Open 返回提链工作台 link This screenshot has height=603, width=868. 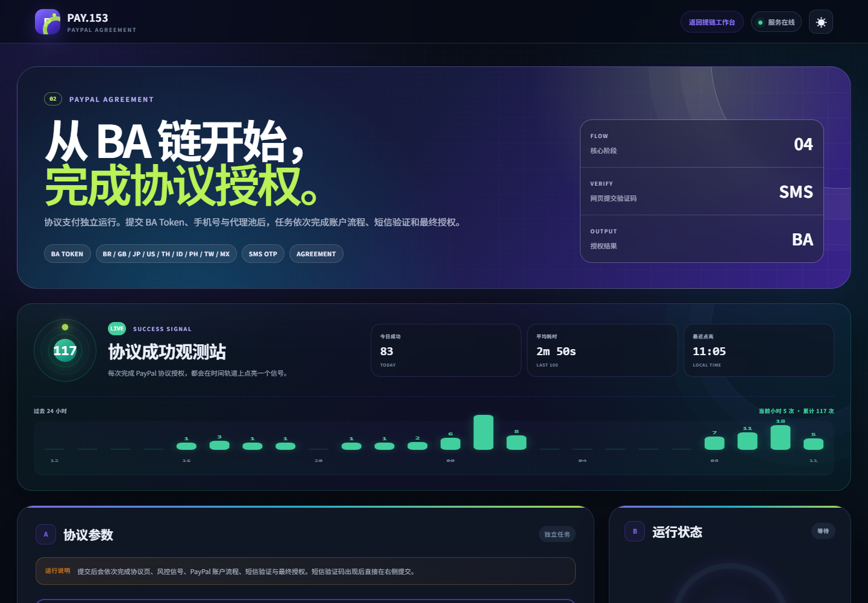coord(712,22)
